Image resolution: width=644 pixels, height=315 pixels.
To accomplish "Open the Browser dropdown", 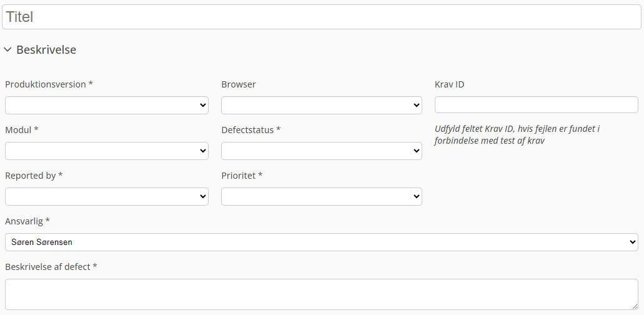I will (x=322, y=106).
